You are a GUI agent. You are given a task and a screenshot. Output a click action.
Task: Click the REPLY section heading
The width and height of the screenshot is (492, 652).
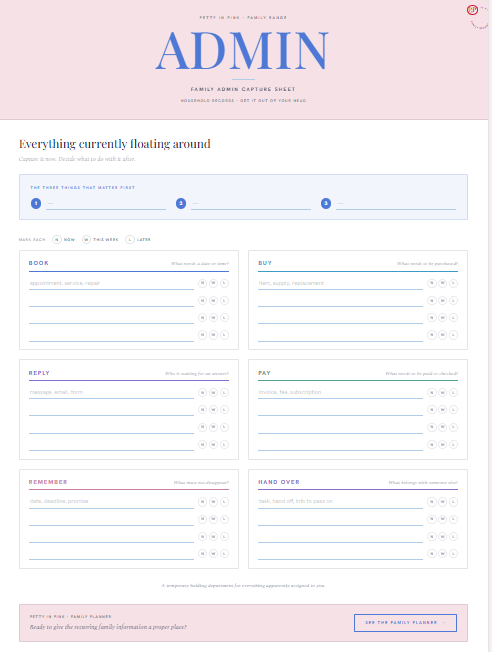tap(39, 373)
